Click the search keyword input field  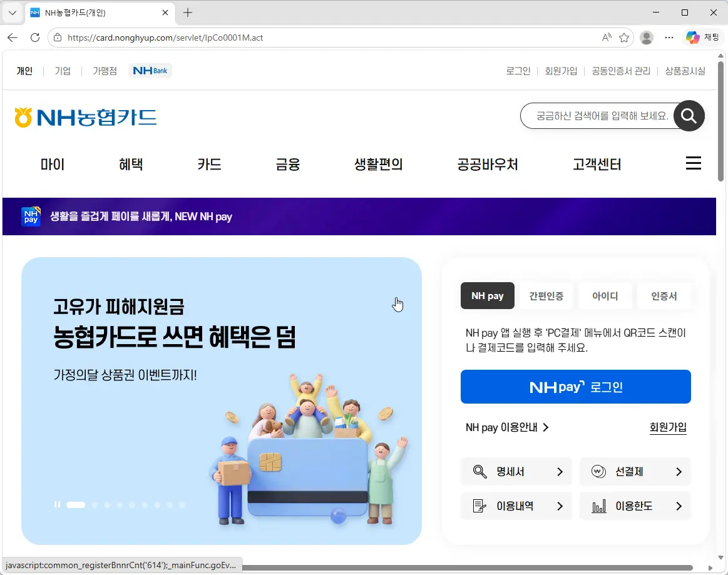[602, 116]
